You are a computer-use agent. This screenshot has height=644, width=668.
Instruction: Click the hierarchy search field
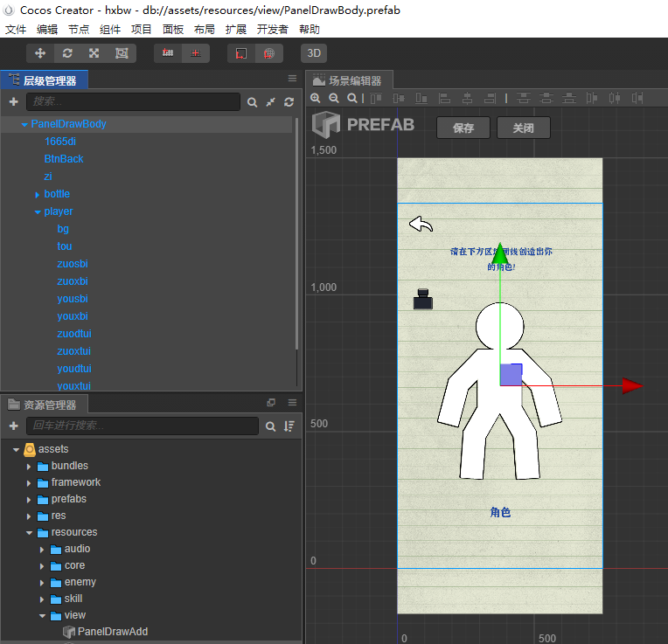134,101
